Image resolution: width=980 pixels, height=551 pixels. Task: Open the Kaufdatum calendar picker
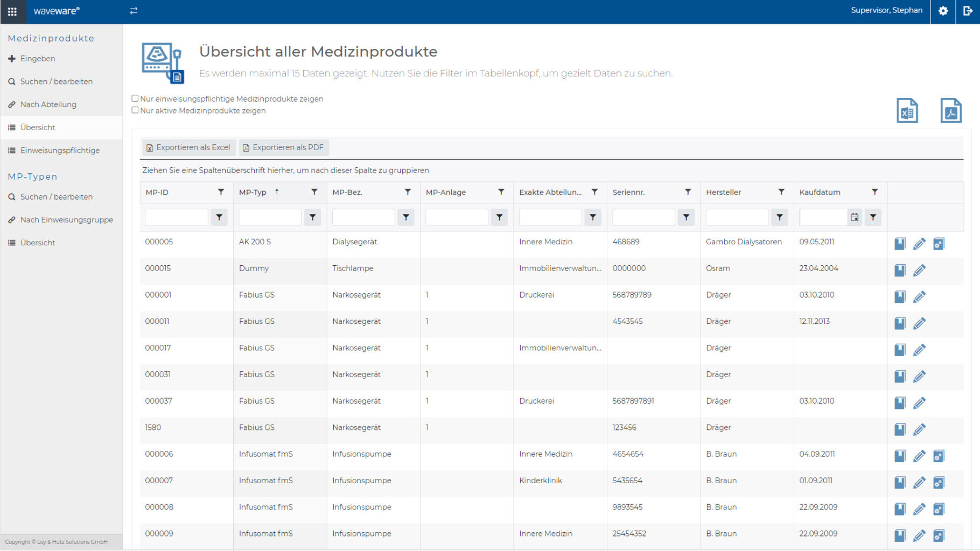pyautogui.click(x=855, y=217)
